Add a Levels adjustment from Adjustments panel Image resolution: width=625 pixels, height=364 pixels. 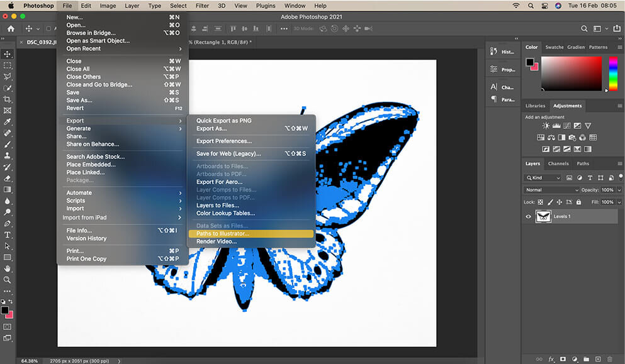[x=556, y=126]
